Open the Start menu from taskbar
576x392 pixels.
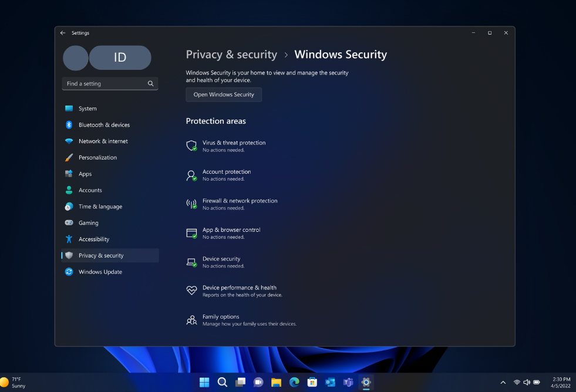pos(204,383)
